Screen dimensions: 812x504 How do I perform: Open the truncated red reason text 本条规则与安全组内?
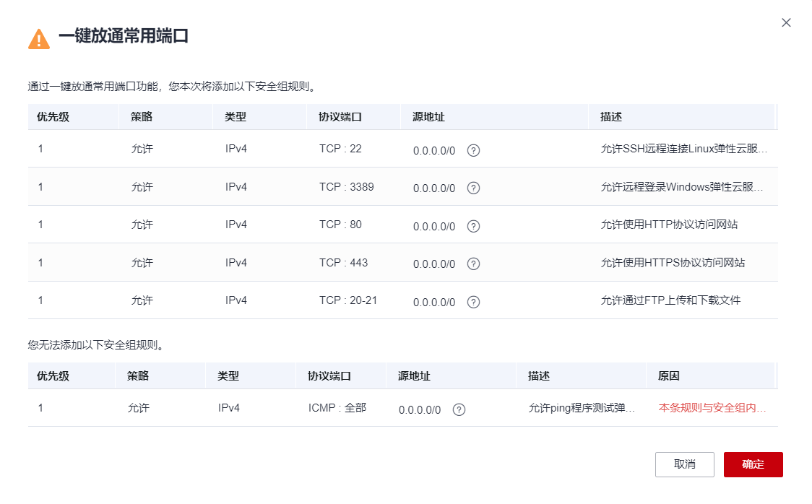pyautogui.click(x=712, y=409)
